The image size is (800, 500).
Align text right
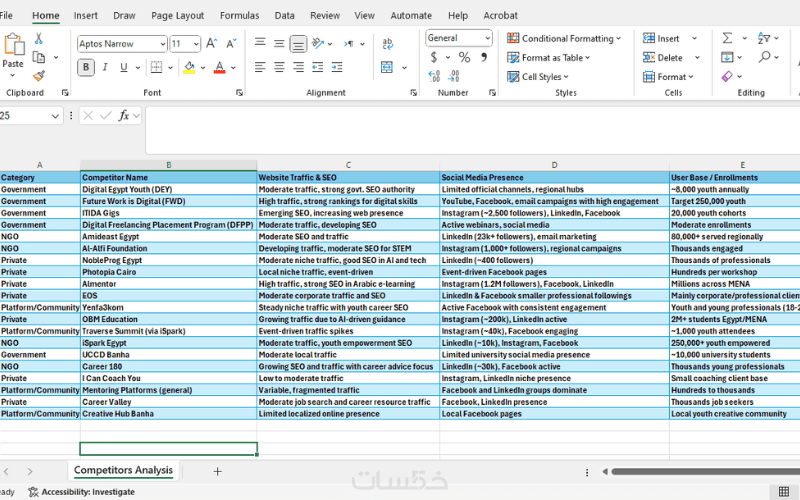coord(298,67)
